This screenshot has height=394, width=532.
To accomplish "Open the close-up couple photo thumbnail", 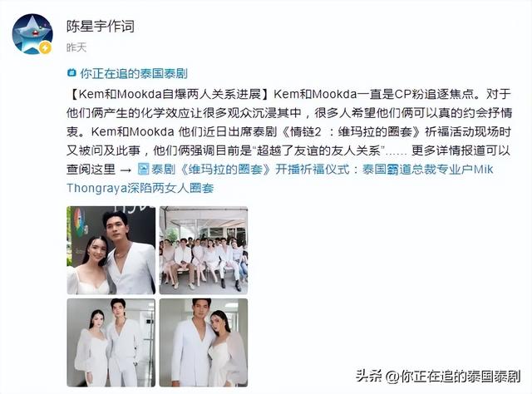I will coord(111,250).
